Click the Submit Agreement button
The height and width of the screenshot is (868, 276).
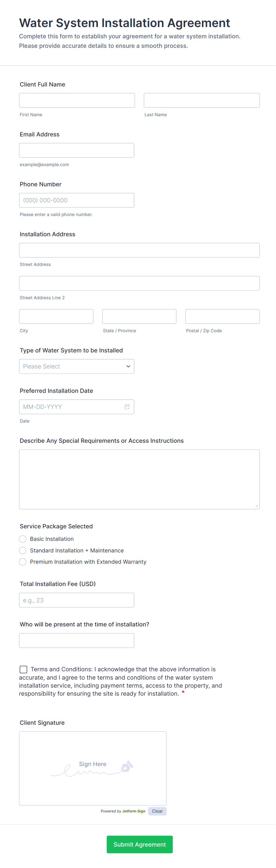(139, 845)
